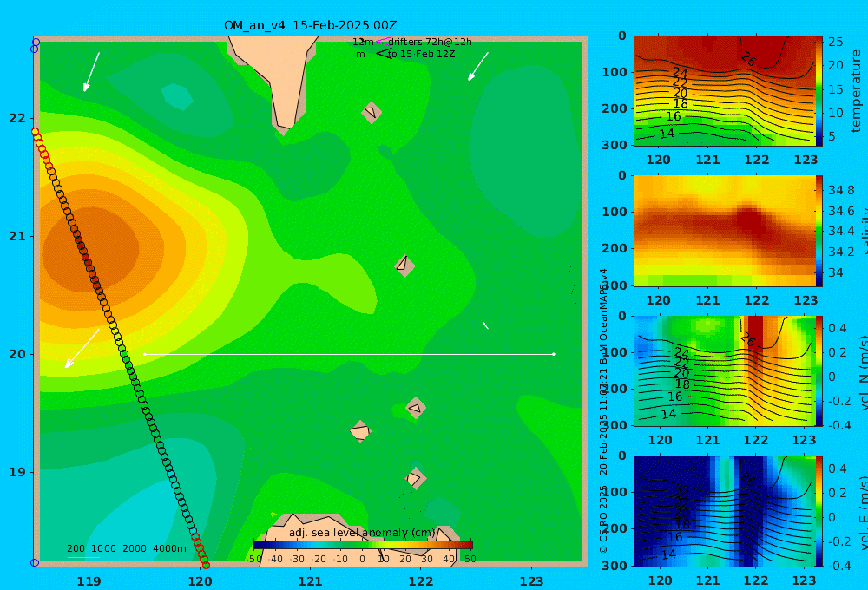
Task: Click the yellow-red circle starting the altimeter track
Action: (x=36, y=132)
